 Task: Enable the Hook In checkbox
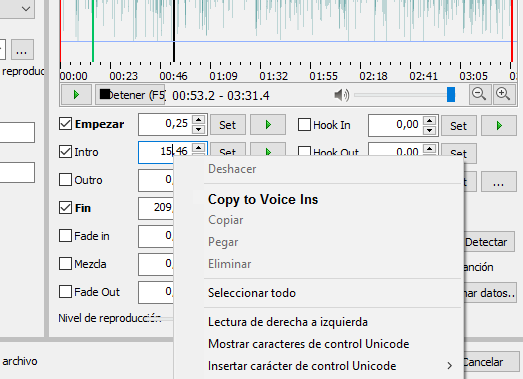click(304, 125)
